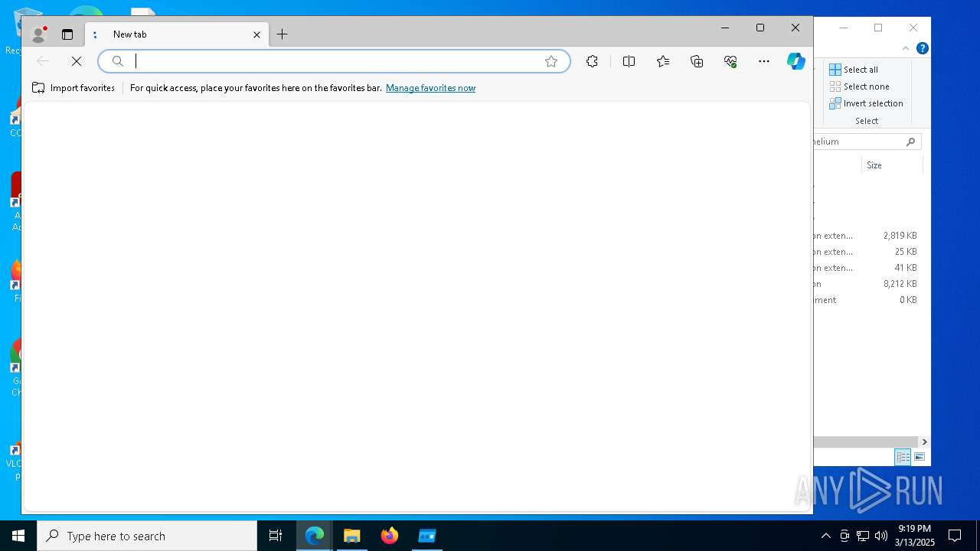
Task: Show hidden tray icons chevron
Action: 825,536
